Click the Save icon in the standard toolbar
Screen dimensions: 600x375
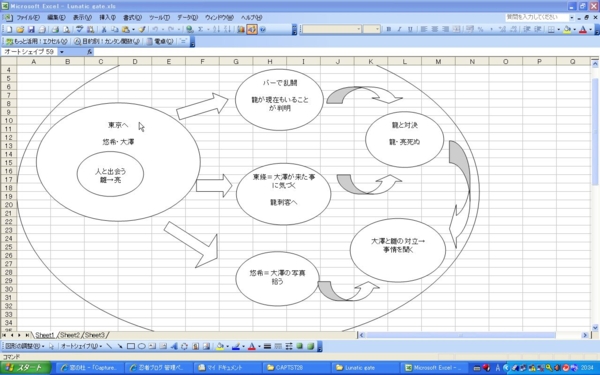click(x=31, y=29)
